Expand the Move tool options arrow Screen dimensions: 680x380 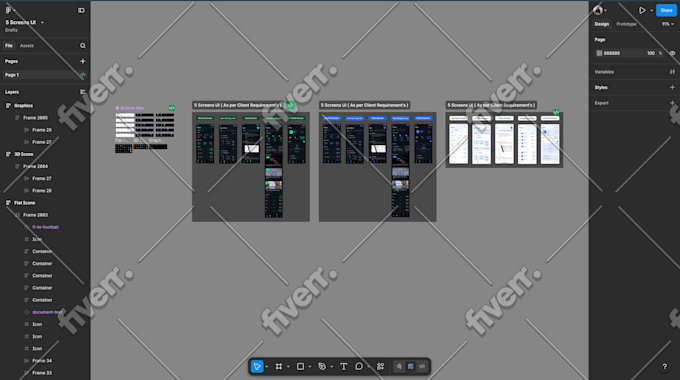[266, 367]
